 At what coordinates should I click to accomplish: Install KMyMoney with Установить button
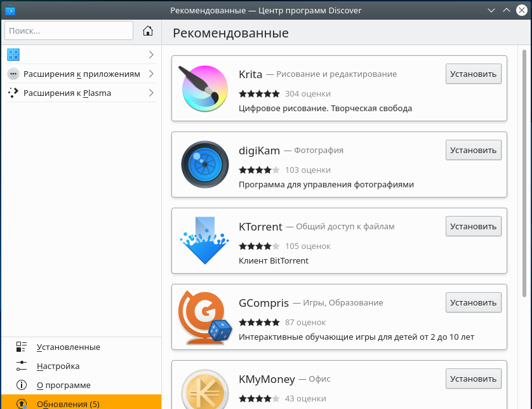474,379
